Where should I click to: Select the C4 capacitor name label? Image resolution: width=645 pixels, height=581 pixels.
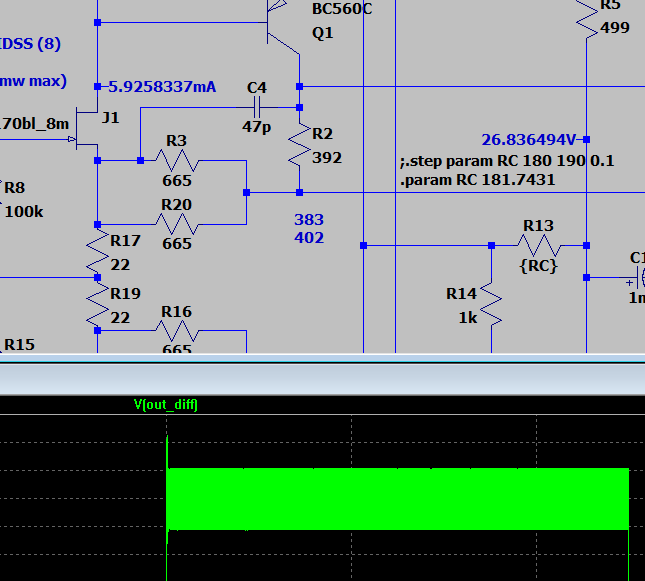click(257, 88)
